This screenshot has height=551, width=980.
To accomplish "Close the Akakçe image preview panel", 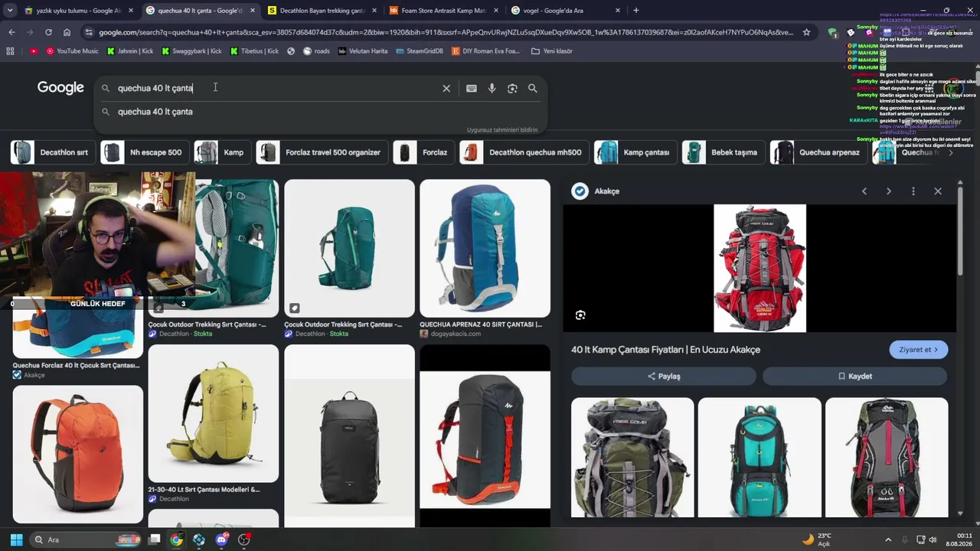I will coord(938,191).
